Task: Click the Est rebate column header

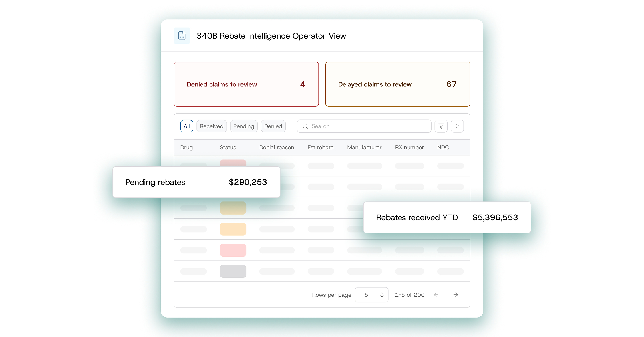Action: [320, 147]
